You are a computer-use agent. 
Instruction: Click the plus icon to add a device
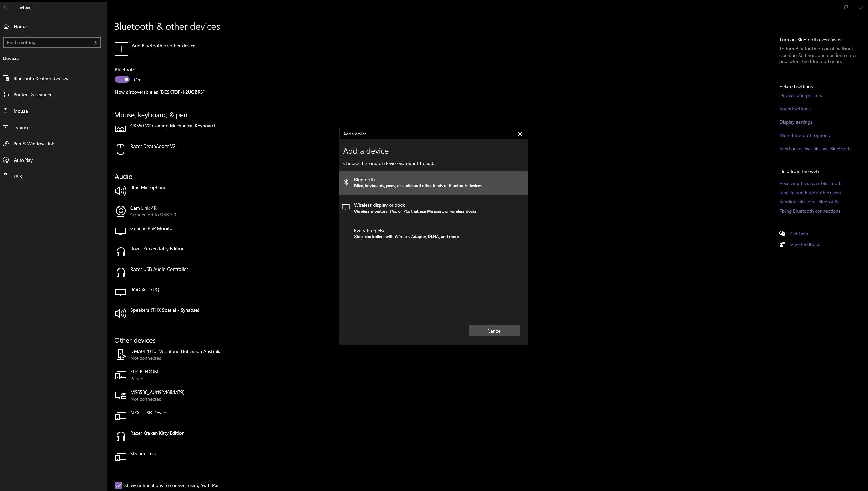pyautogui.click(x=121, y=49)
